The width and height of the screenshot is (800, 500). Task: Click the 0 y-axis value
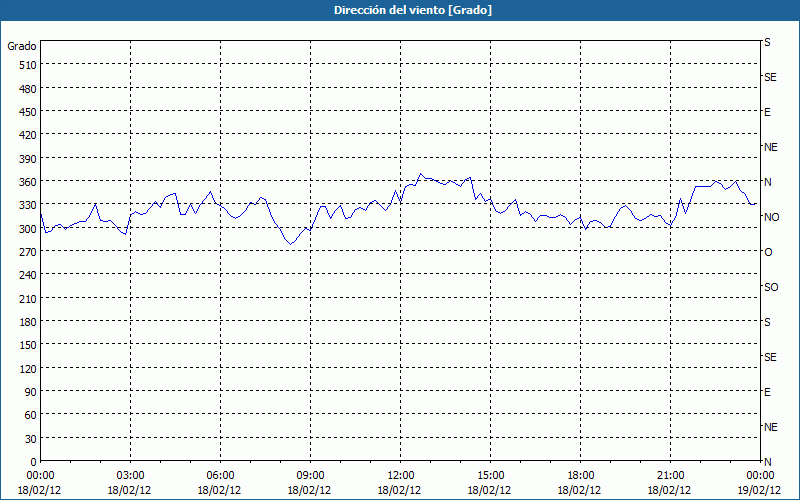pyautogui.click(x=34, y=462)
